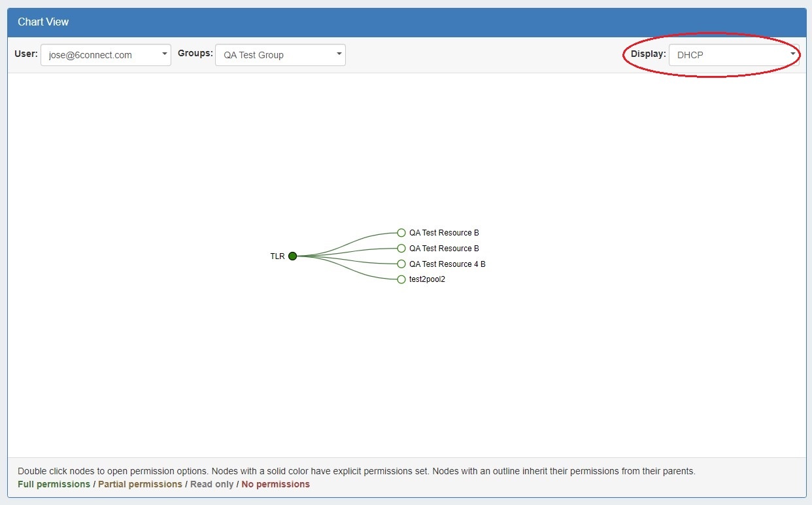Click the Read only legend text
Image resolution: width=812 pixels, height=505 pixels.
[212, 484]
